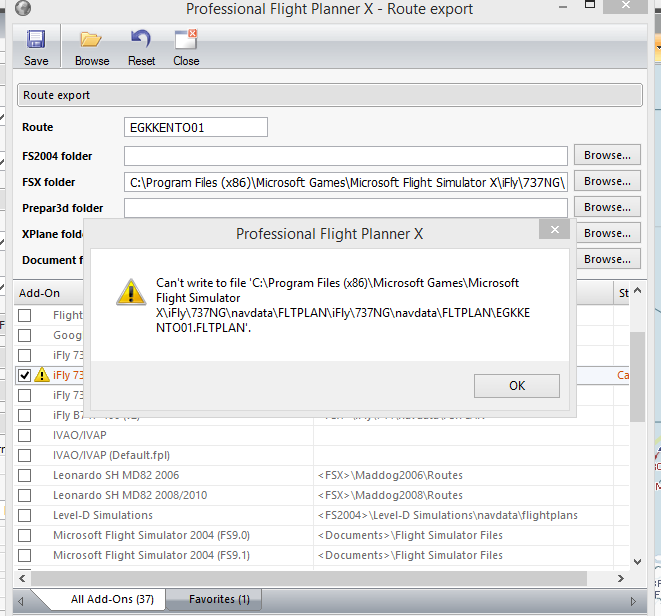The image size is (661, 616).
Task: Check the Goog add-on checkbox
Action: 24,335
